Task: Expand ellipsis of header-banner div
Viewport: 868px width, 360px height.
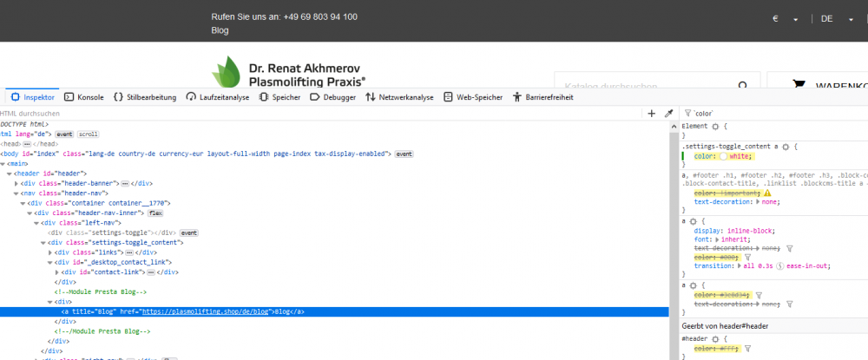Action: click(x=125, y=184)
